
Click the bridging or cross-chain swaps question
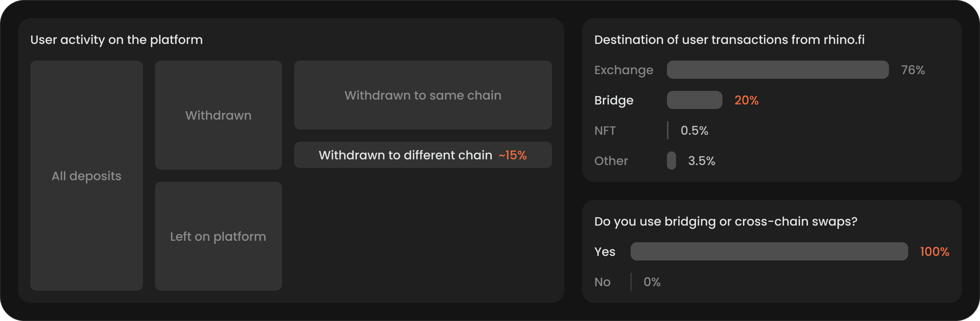coord(726,221)
